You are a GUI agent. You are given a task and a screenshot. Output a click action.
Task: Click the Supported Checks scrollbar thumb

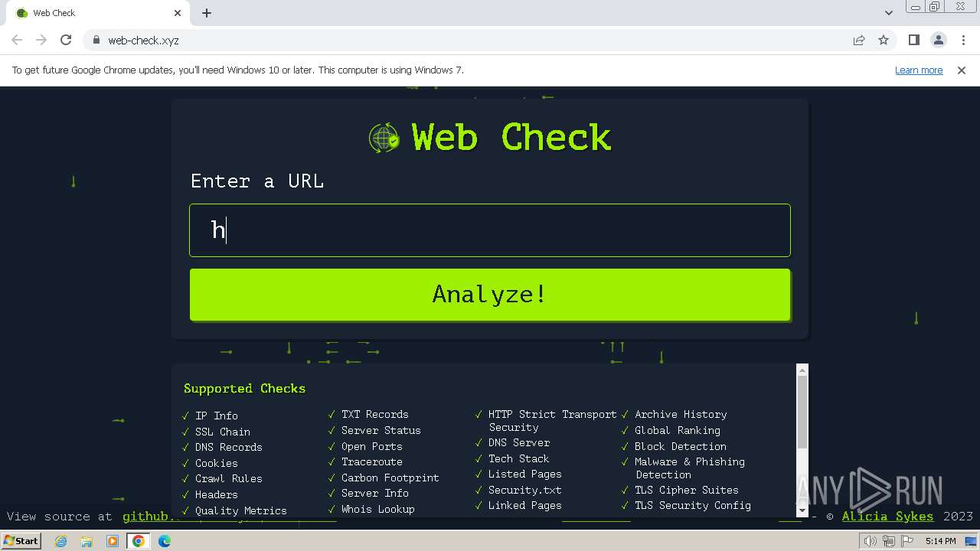[802, 412]
